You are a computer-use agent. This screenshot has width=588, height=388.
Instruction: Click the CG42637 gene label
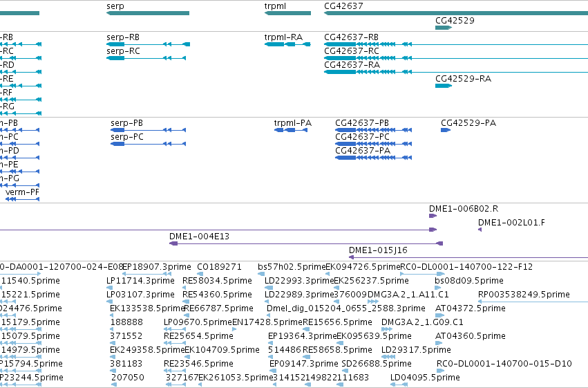(343, 6)
